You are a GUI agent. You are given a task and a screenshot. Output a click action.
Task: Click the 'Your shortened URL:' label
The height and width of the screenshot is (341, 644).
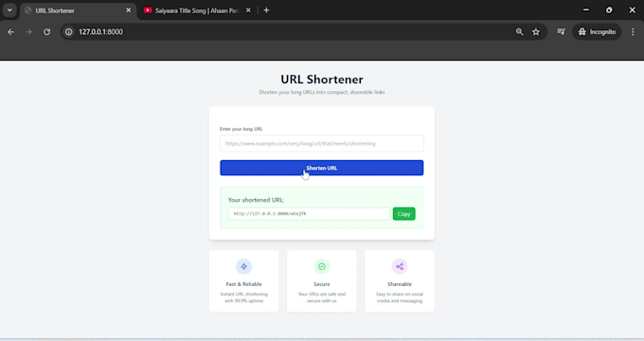click(x=256, y=200)
